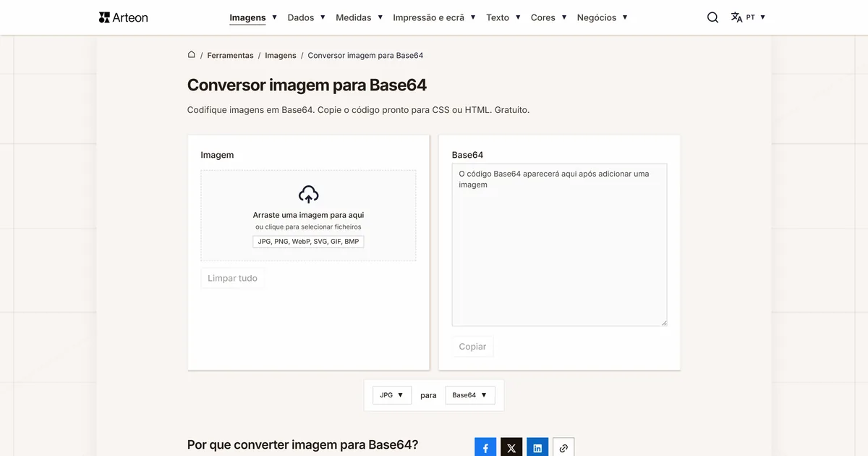Open the Arteon logo home link
The image size is (868, 456).
tap(123, 17)
